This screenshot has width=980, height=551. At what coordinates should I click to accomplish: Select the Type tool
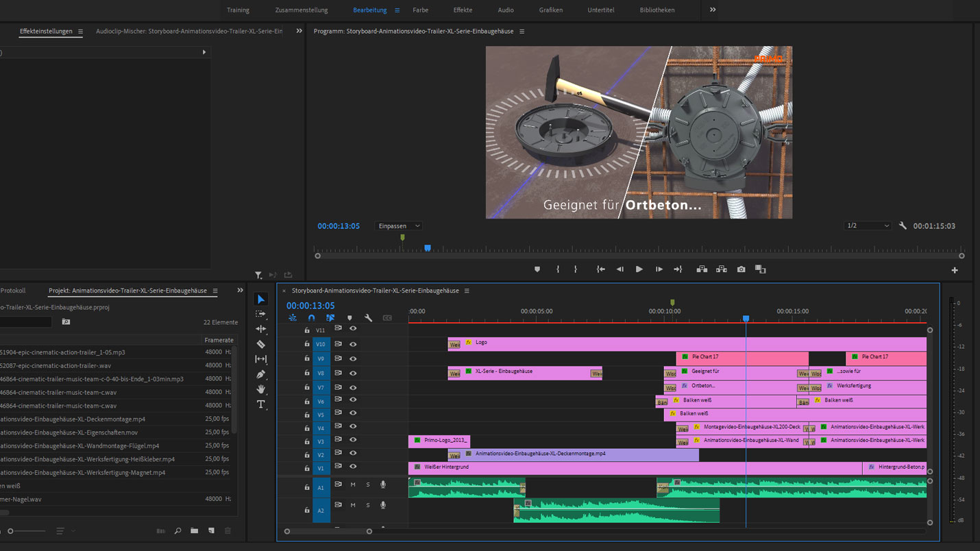[261, 404]
